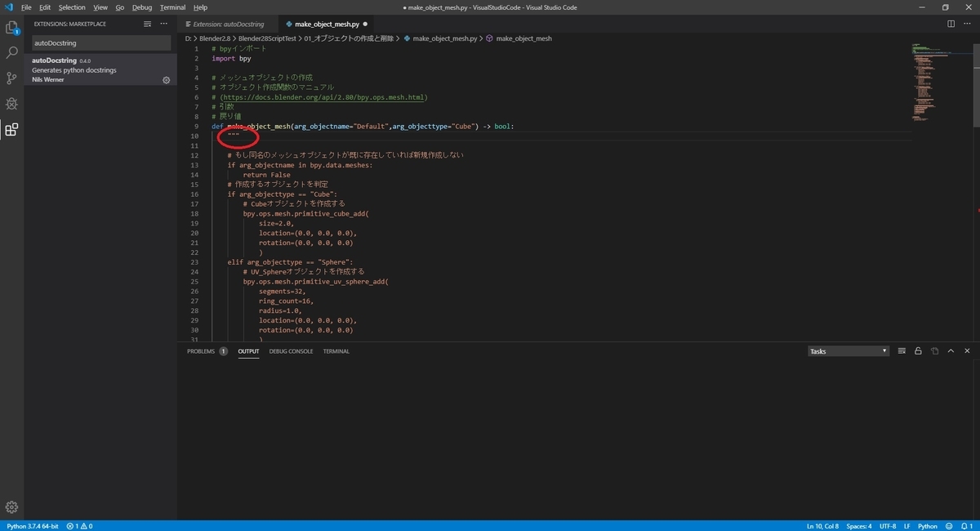Open the Debug menu
Viewport: 980px width, 531px height.
142,7
